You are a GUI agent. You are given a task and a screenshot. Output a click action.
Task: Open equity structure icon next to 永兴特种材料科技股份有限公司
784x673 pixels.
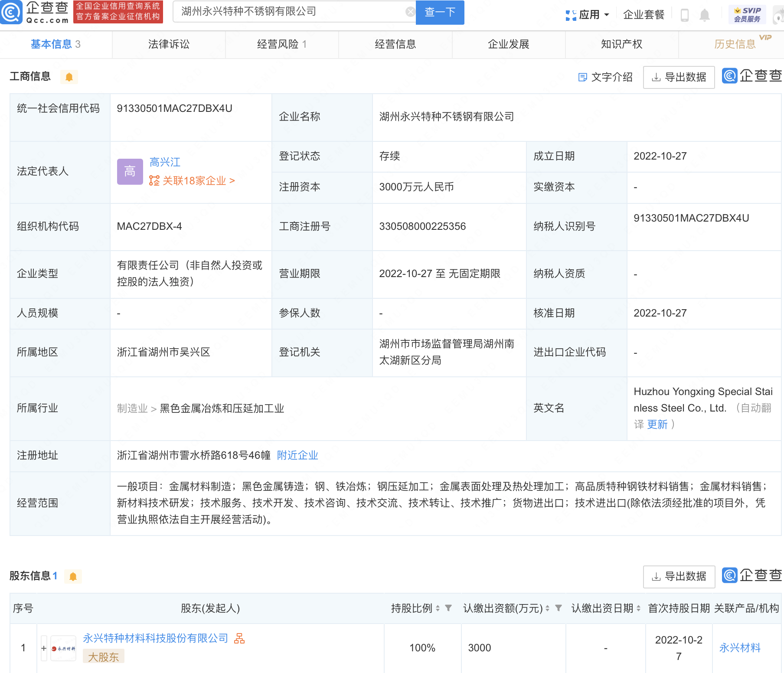pyautogui.click(x=239, y=638)
